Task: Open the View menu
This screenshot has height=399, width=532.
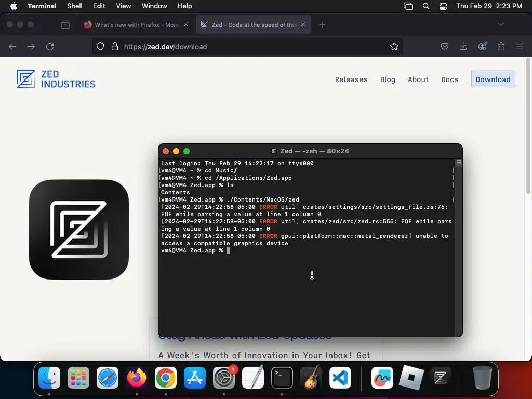Action: click(x=124, y=6)
